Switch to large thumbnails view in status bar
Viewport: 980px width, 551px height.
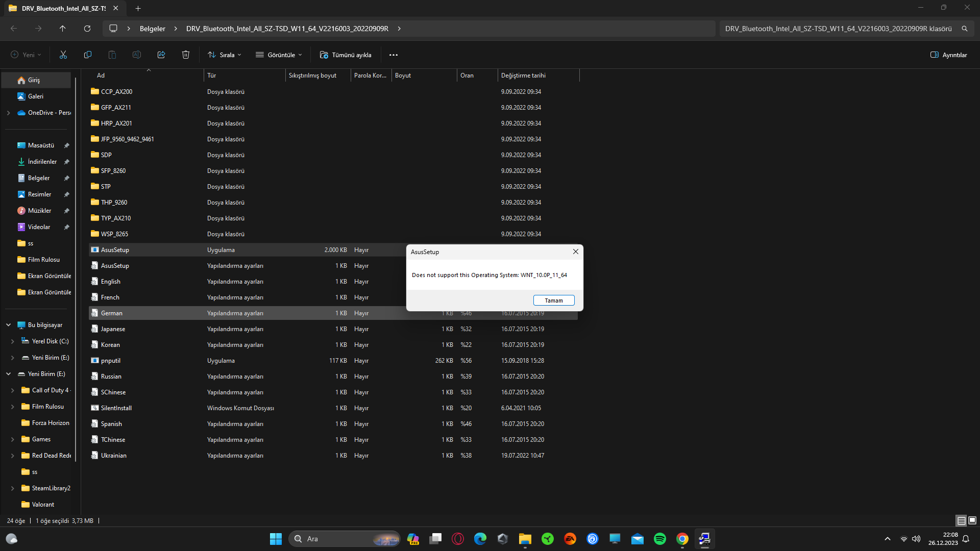coord(972,520)
